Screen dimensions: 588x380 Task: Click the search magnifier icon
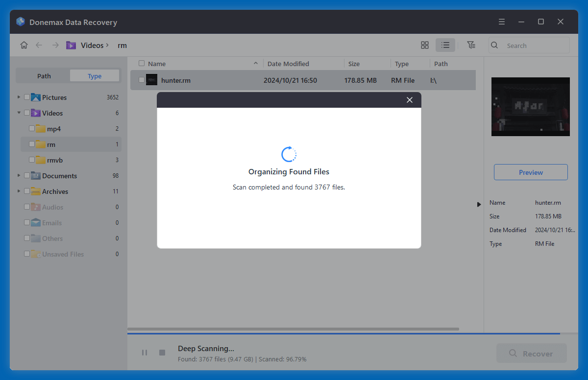494,45
